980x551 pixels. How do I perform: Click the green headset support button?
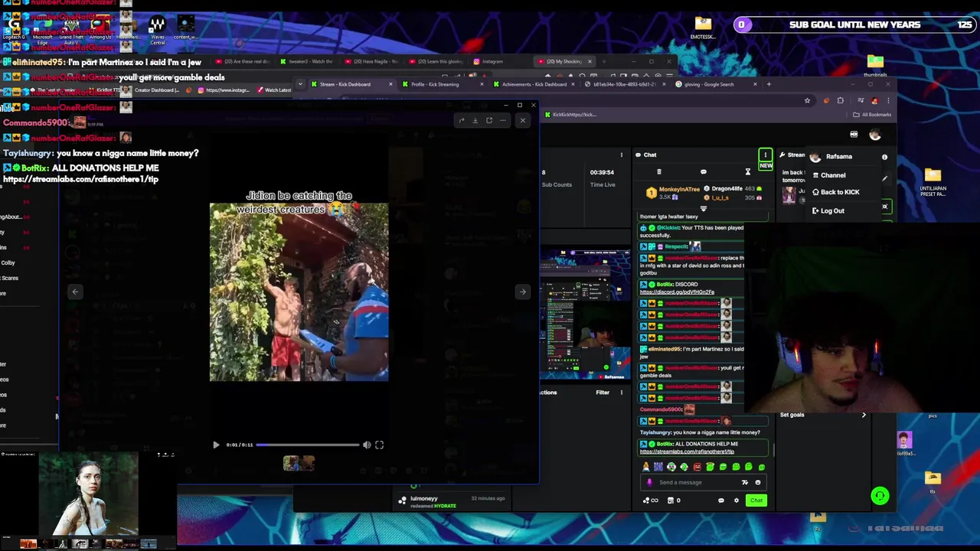(x=880, y=496)
